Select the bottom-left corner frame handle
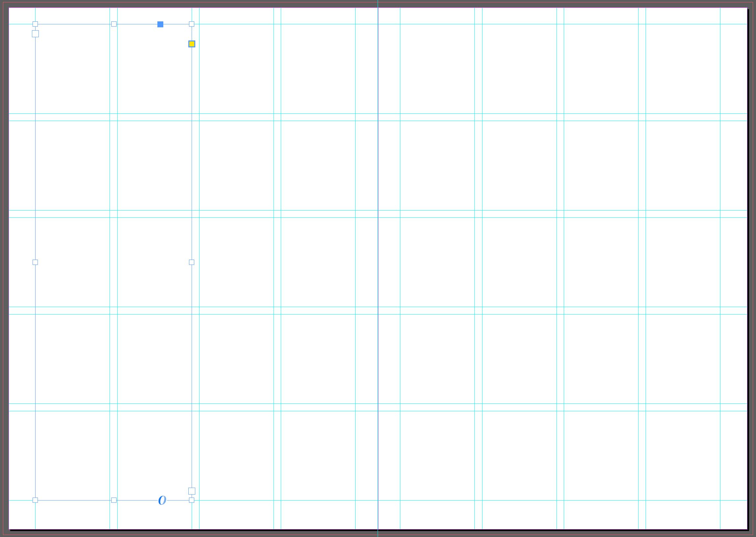 click(x=35, y=500)
